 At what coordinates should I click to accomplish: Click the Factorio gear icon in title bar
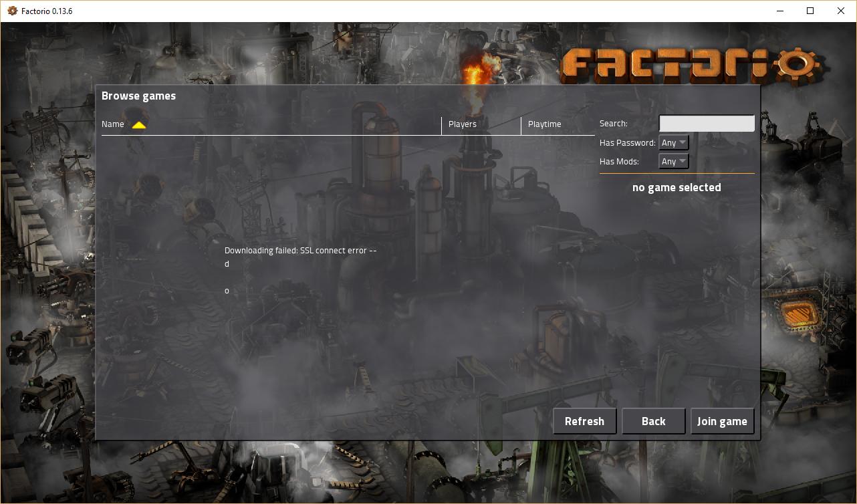pos(12,11)
